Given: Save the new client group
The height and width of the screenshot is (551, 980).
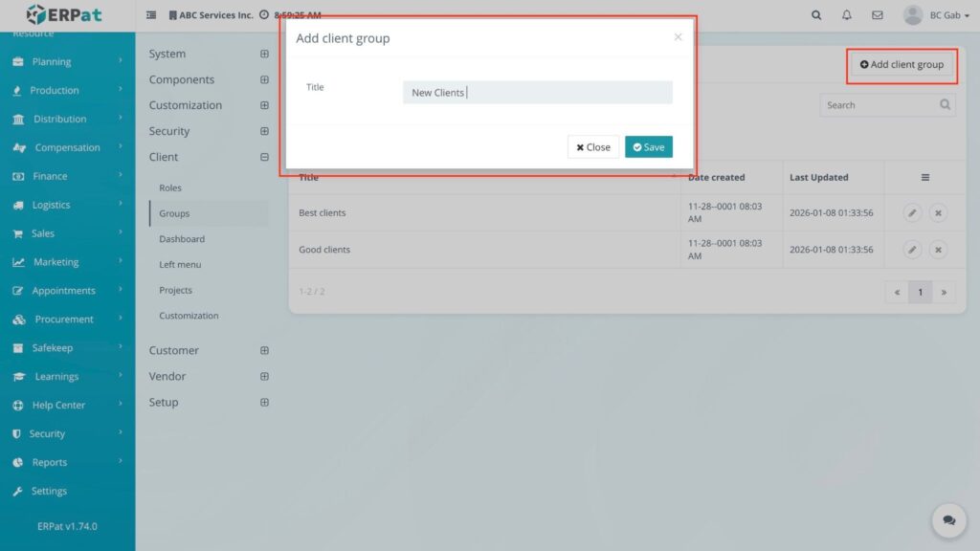Looking at the screenshot, I should pos(649,146).
